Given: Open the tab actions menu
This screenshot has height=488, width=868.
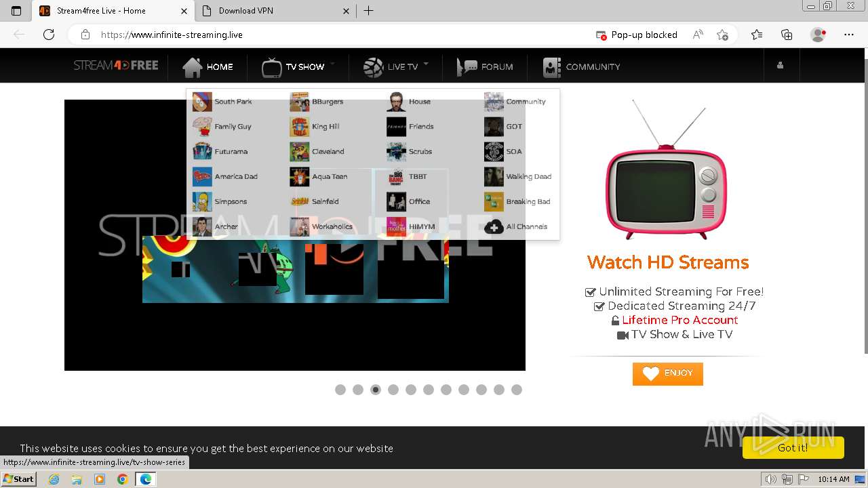Looking at the screenshot, I should tap(16, 11).
